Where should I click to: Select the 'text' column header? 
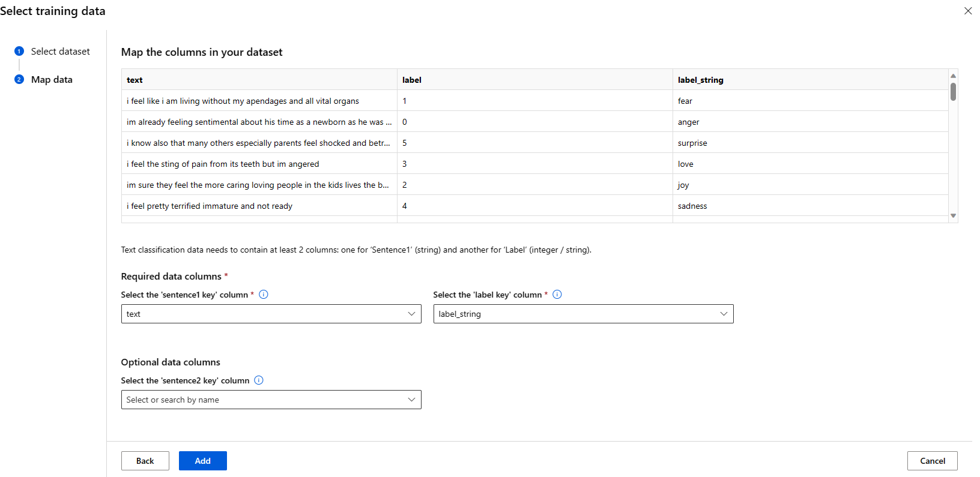[135, 80]
